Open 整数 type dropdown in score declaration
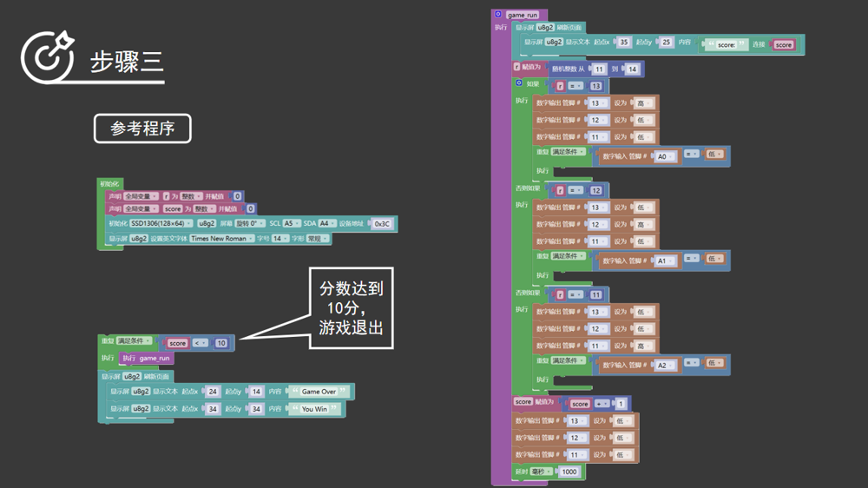Viewport: 868px width, 488px height. click(204, 208)
